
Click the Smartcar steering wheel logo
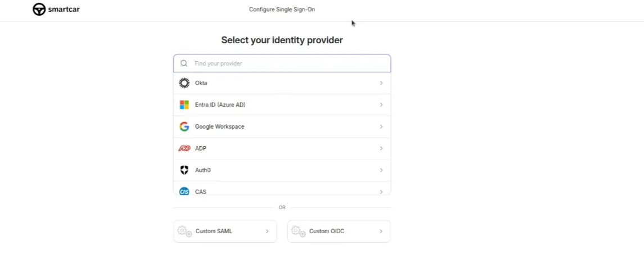tap(39, 9)
